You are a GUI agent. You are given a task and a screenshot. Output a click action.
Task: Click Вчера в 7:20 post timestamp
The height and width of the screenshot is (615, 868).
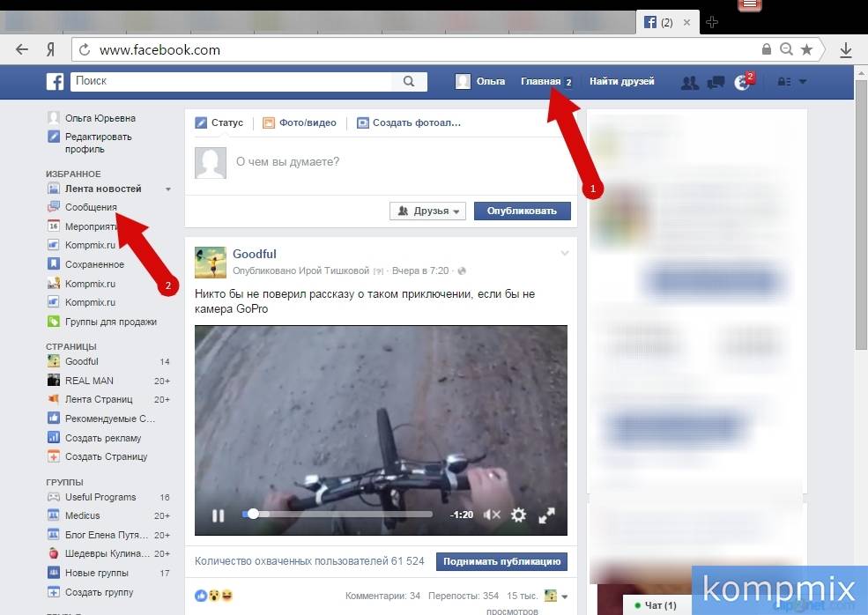[x=420, y=270]
